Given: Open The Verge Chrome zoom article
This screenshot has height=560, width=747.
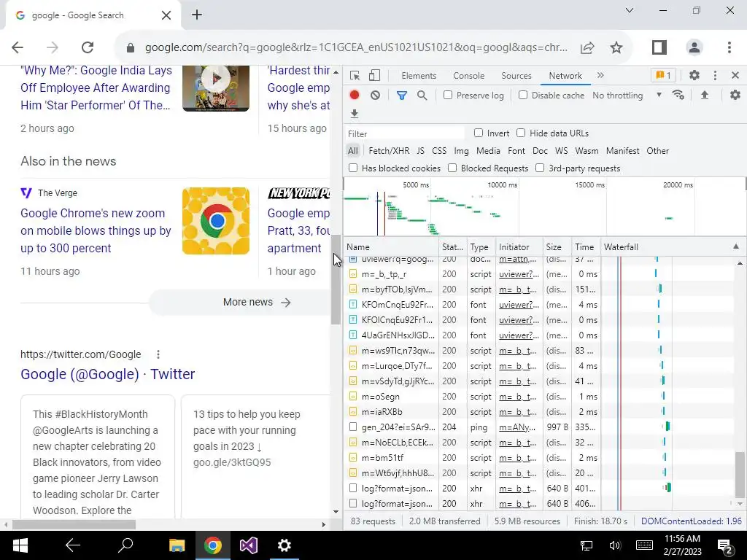Looking at the screenshot, I should tap(96, 231).
